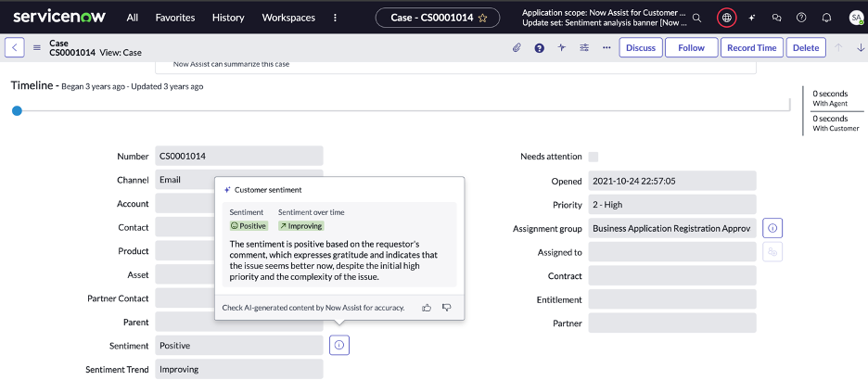This screenshot has width=868, height=380.
Task: Click the Case - CS0001014 title pill
Action: 438,18
